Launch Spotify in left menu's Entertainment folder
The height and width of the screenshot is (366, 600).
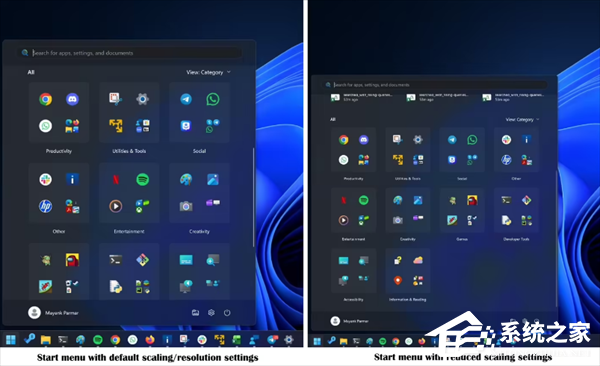[142, 179]
